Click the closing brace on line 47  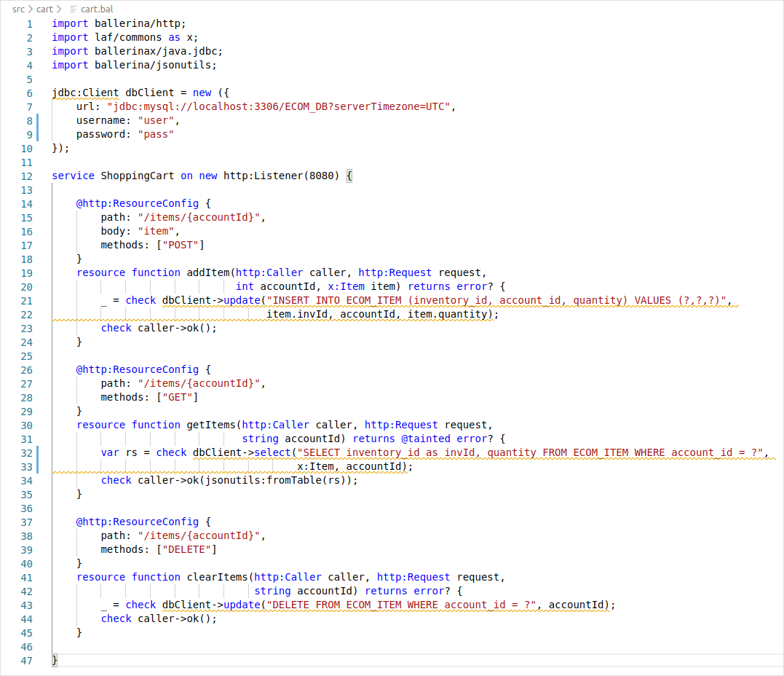(x=55, y=660)
